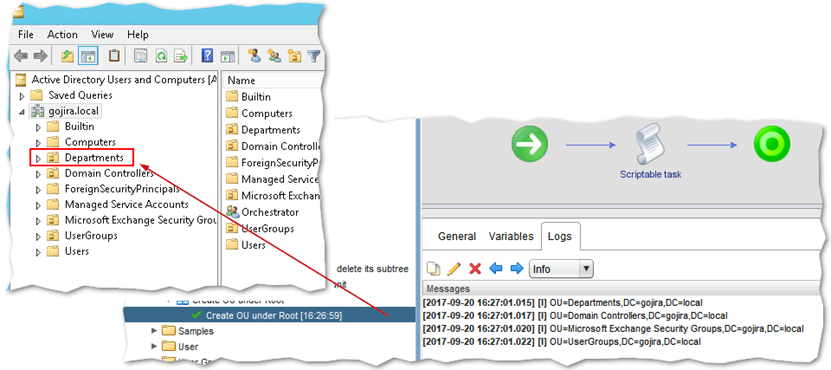Select Departments in the right-hand list

tap(270, 130)
